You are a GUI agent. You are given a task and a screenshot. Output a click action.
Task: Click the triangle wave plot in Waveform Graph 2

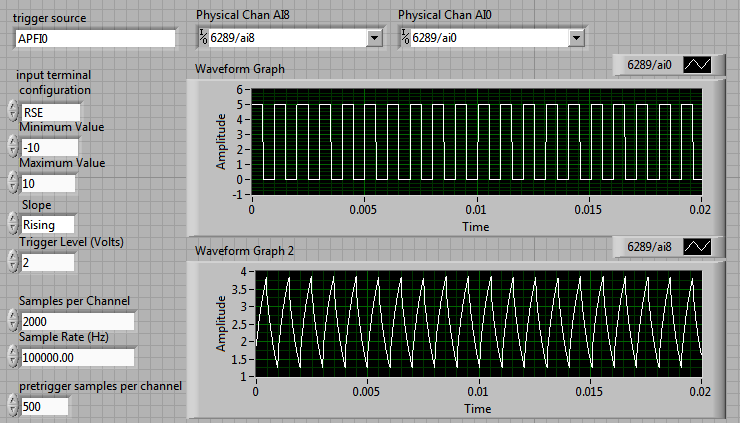click(479, 324)
